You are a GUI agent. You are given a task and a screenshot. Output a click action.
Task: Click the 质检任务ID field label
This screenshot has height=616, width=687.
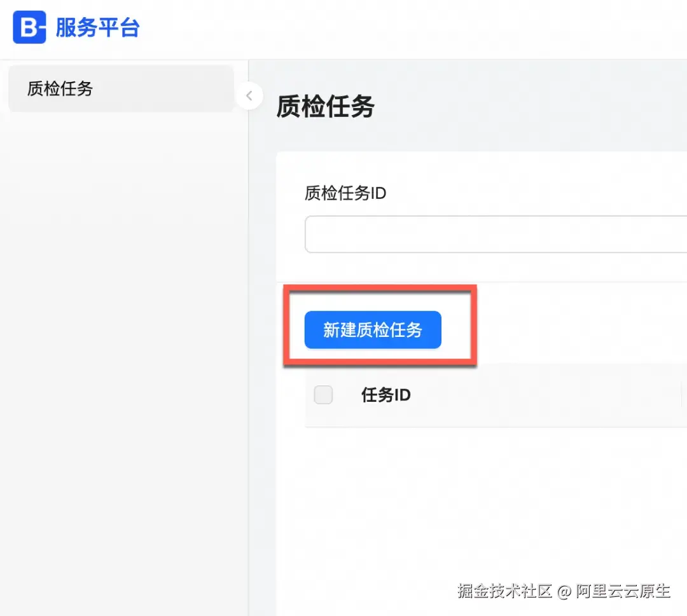click(345, 193)
